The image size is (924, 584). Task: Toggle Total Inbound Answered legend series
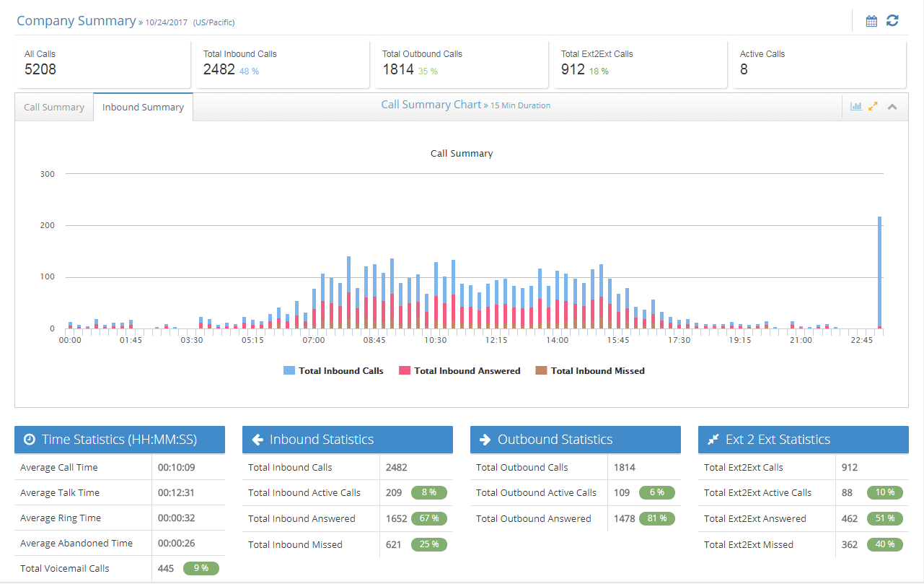(459, 370)
